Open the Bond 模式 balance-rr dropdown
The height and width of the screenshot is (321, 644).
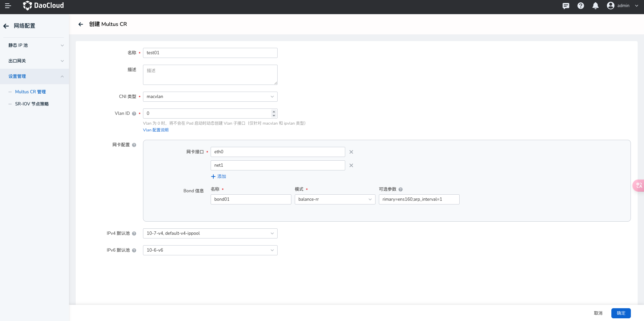point(335,199)
